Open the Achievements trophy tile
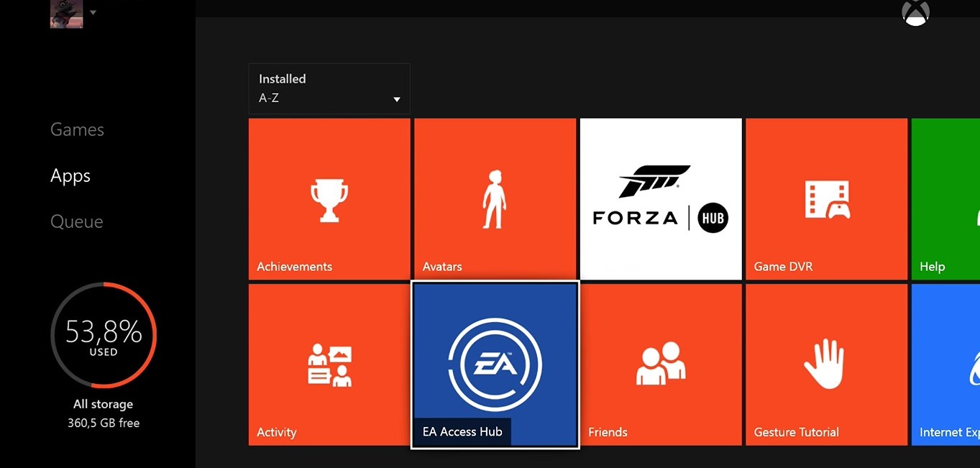 click(x=329, y=199)
